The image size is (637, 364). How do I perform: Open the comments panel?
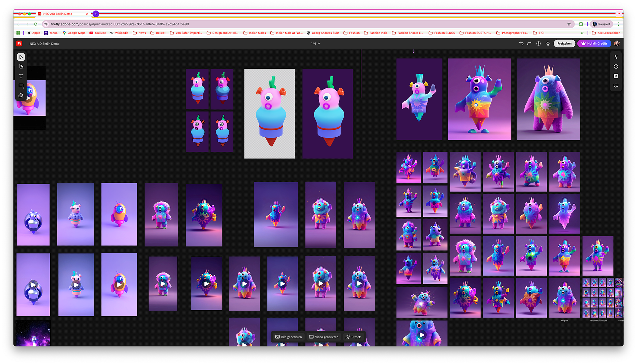click(616, 86)
